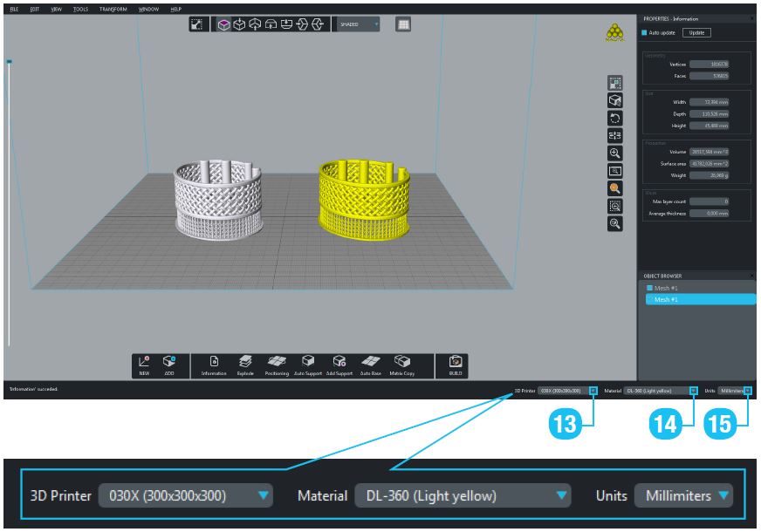
Task: Click the layer slider handle on left edge
Action: tap(9, 62)
